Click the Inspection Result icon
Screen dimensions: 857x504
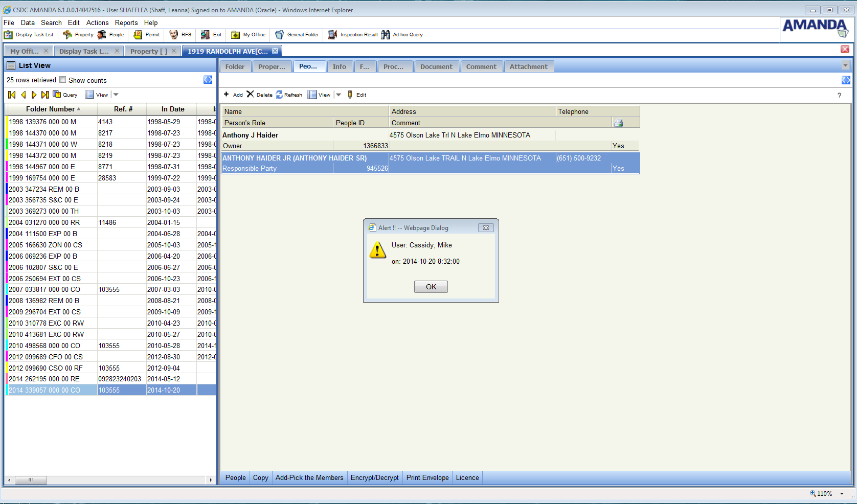coord(333,35)
